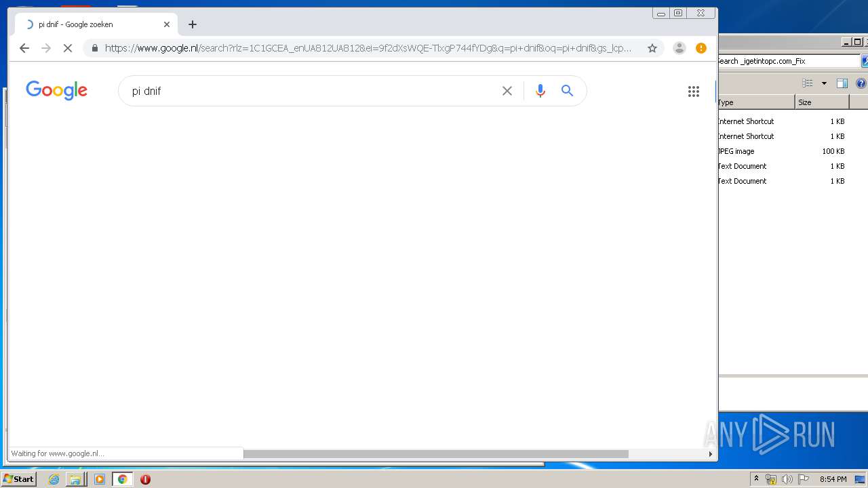
Task: Open Windows Explorer from the taskbar
Action: [76, 479]
